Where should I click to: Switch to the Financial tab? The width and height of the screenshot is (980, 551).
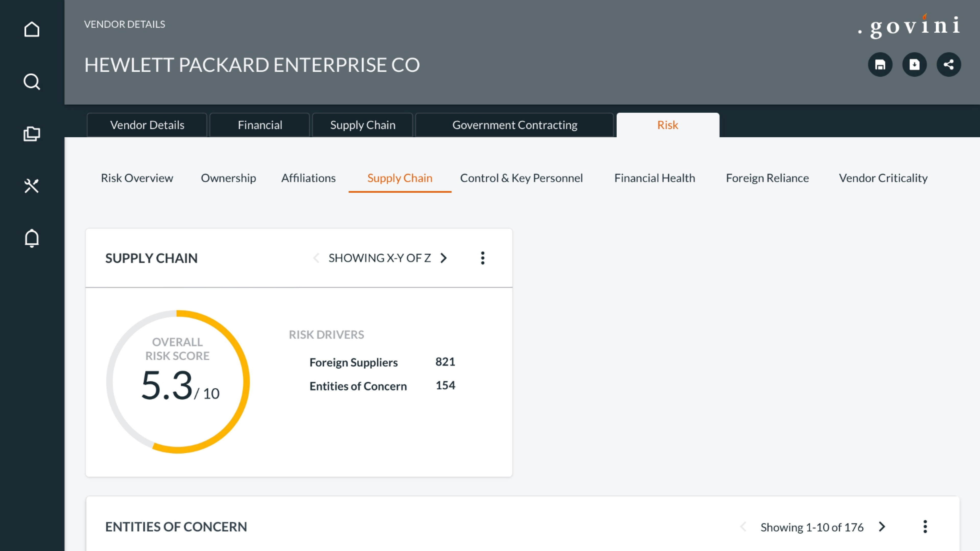click(260, 125)
